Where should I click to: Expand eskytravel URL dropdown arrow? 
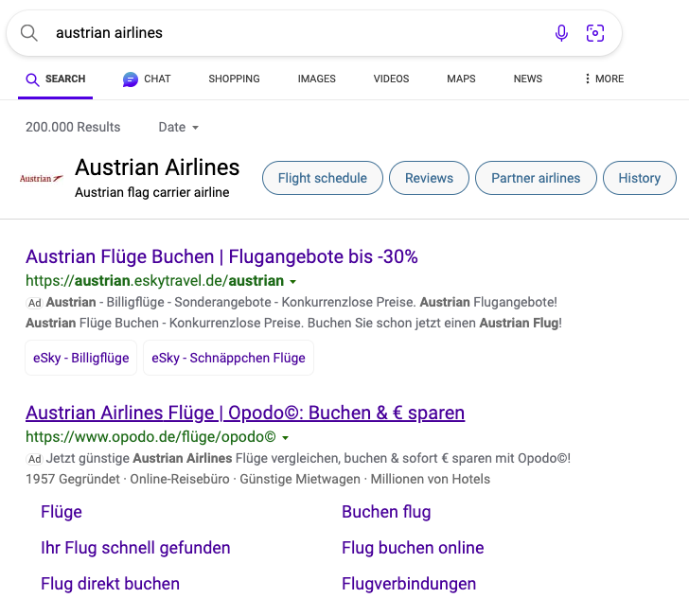point(293,282)
